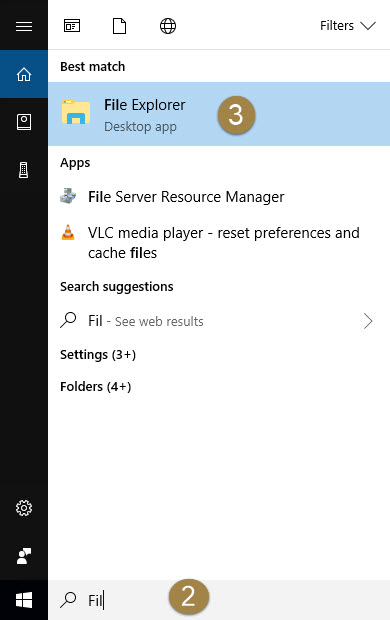Screen dimensions: 390x620
Task: Filter results by Apps icon
Action: coord(72,26)
